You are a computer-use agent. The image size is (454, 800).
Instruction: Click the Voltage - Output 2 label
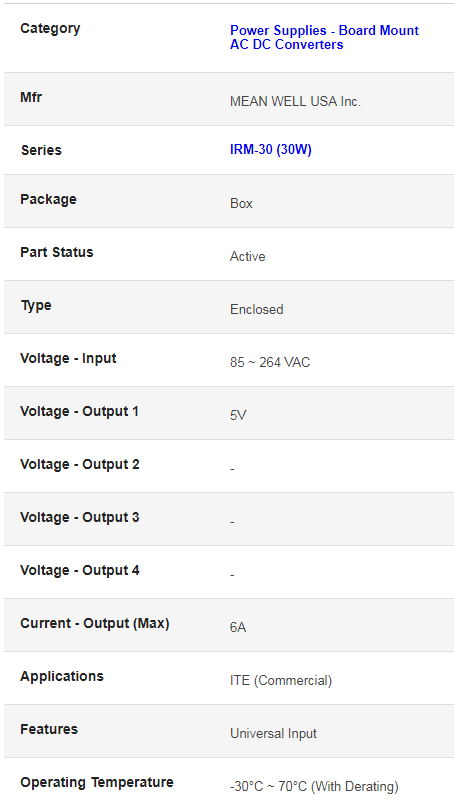pyautogui.click(x=80, y=465)
